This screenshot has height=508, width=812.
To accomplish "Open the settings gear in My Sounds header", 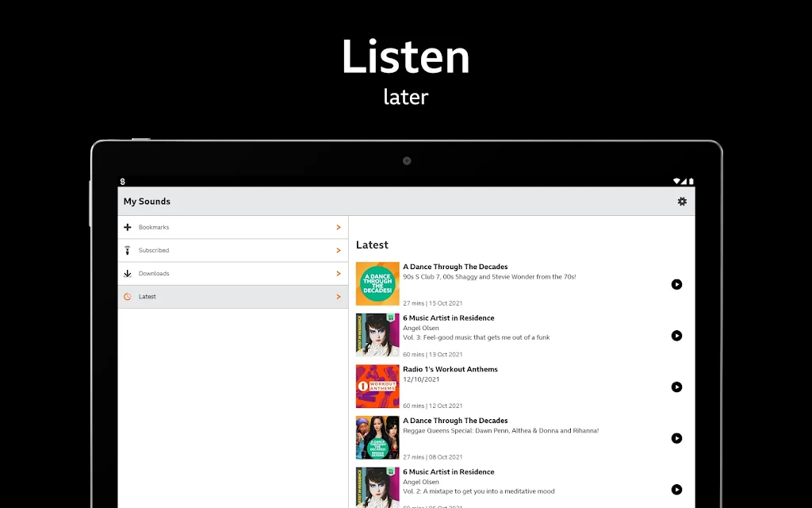I will [x=682, y=201].
